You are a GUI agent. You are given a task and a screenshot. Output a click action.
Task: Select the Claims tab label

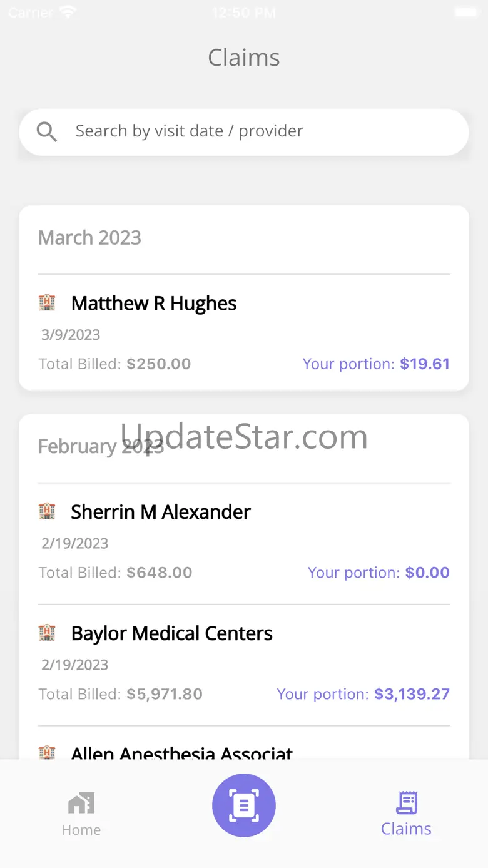[407, 829]
